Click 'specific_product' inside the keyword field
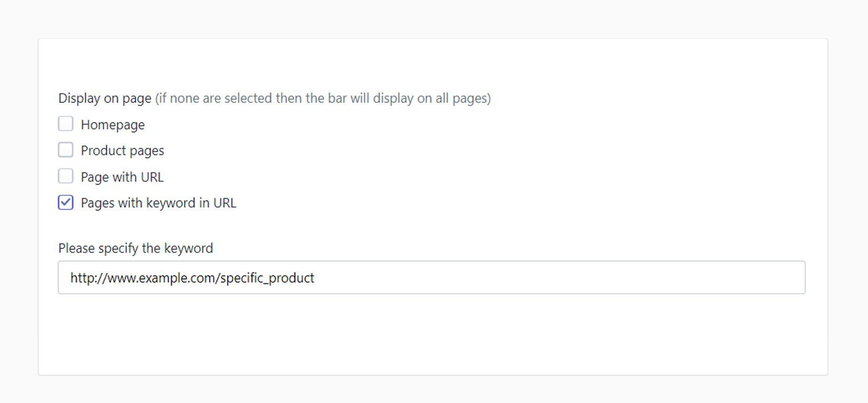Viewport: 868px width, 403px height. 267,278
